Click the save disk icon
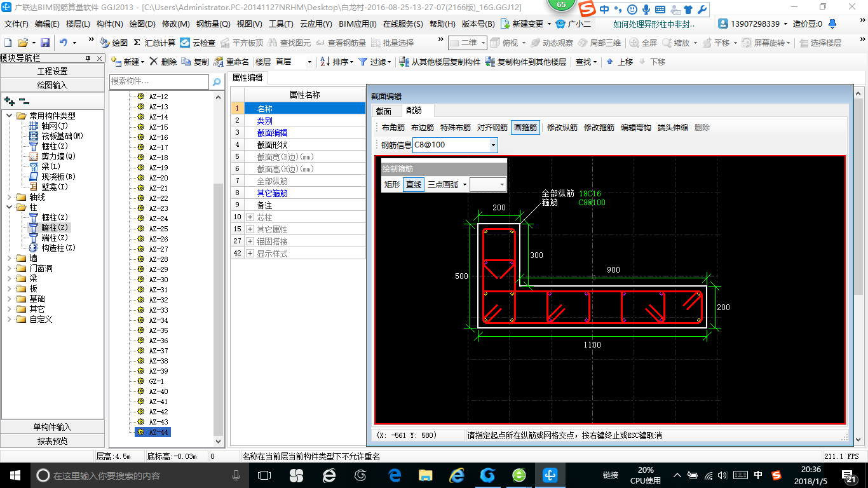The height and width of the screenshot is (488, 868). (x=45, y=43)
